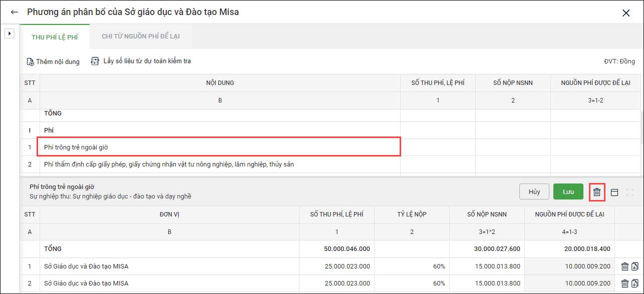Close the dialog with the X button
Screen dimensions: 644x294
click(625, 13)
